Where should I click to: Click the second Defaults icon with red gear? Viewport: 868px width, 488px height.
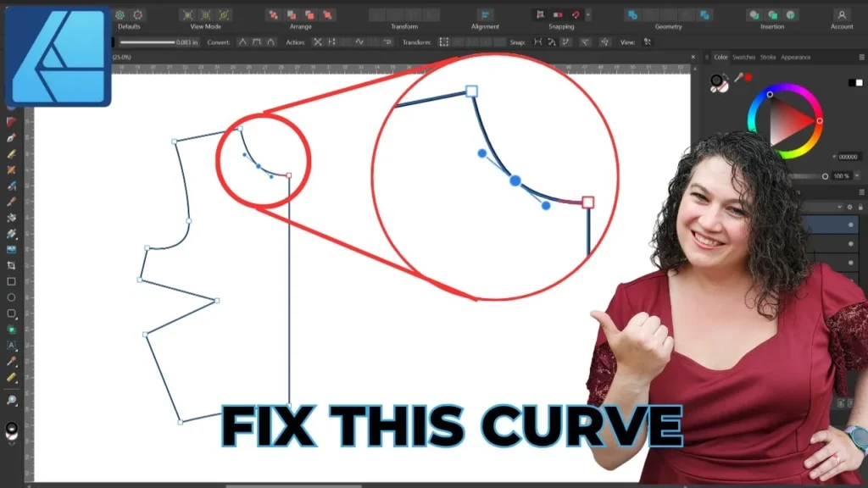point(138,15)
